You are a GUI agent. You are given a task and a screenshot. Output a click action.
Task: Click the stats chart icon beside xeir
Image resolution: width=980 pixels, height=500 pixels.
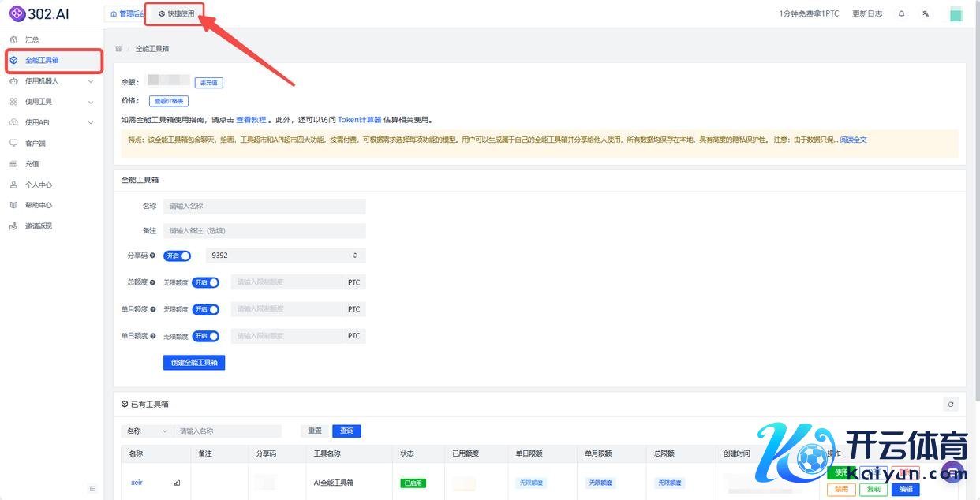pos(177,483)
